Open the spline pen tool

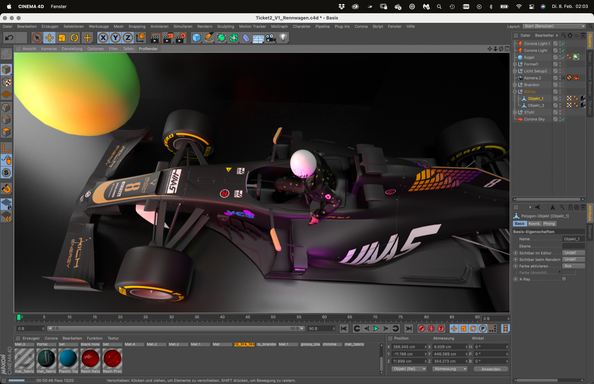pyautogui.click(x=209, y=37)
